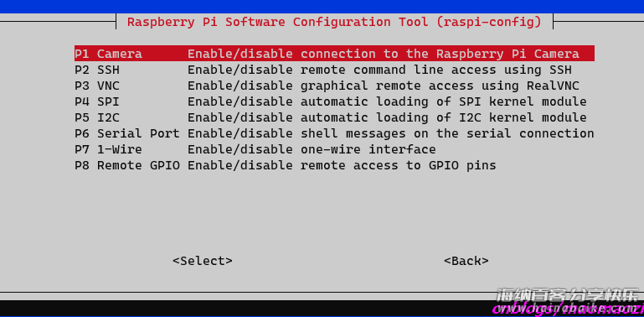This screenshot has height=317, width=644.
Task: Click 'connection to the Raspberry Pi Camera' description
Action: pyautogui.click(x=440, y=54)
